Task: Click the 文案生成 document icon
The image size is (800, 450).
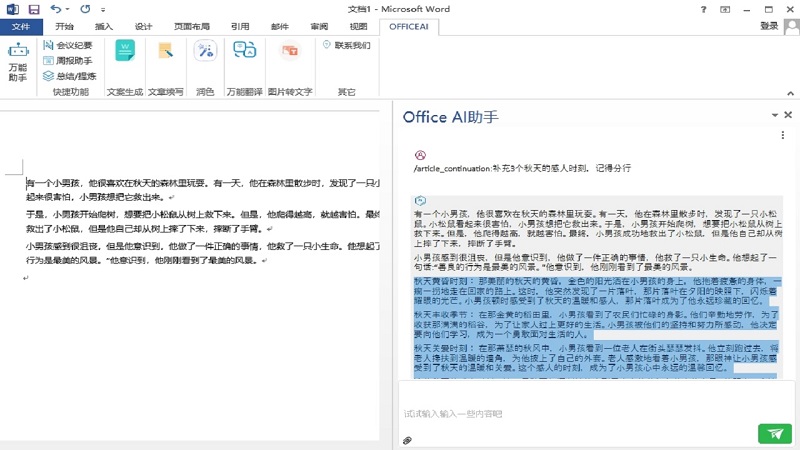Action: click(x=125, y=52)
